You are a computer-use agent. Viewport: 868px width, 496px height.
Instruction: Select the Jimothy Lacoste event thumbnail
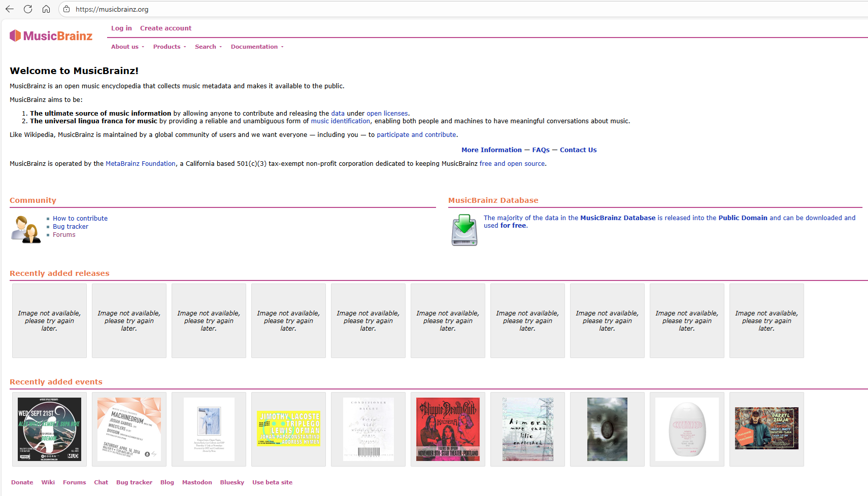point(288,429)
